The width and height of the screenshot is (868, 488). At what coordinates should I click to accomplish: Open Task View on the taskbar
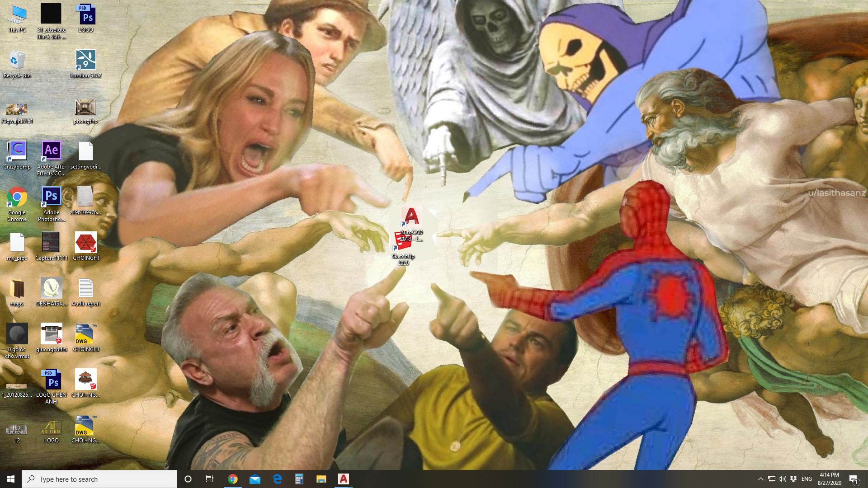[x=210, y=479]
